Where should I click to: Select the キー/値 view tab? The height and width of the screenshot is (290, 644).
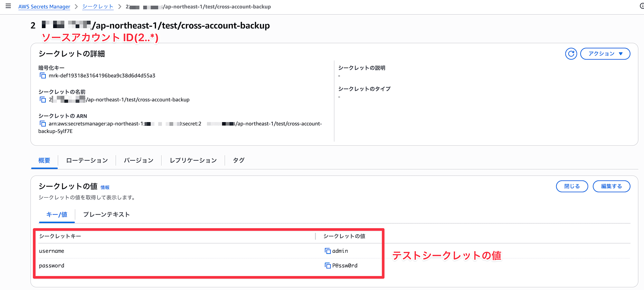[57, 215]
